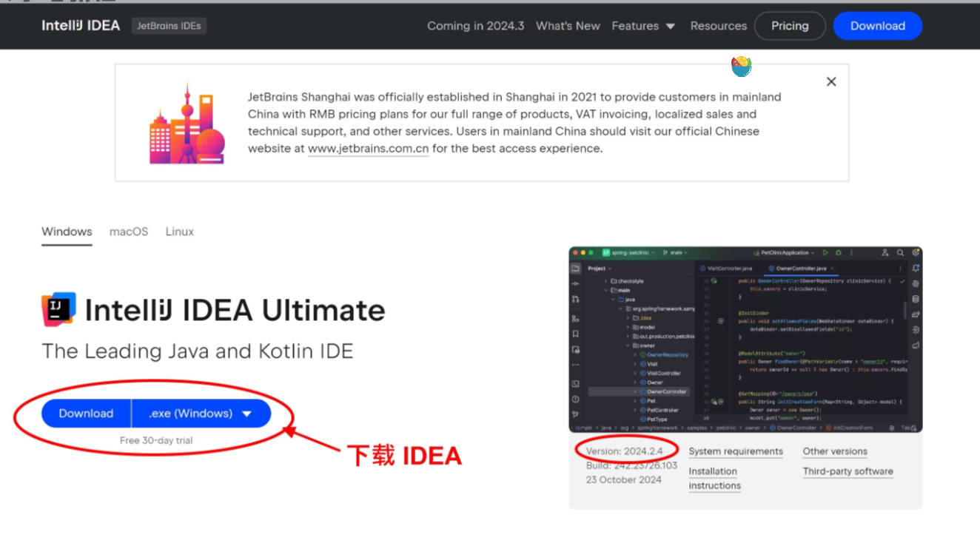Visit the www.jetbrains.com.cn link

(x=369, y=149)
